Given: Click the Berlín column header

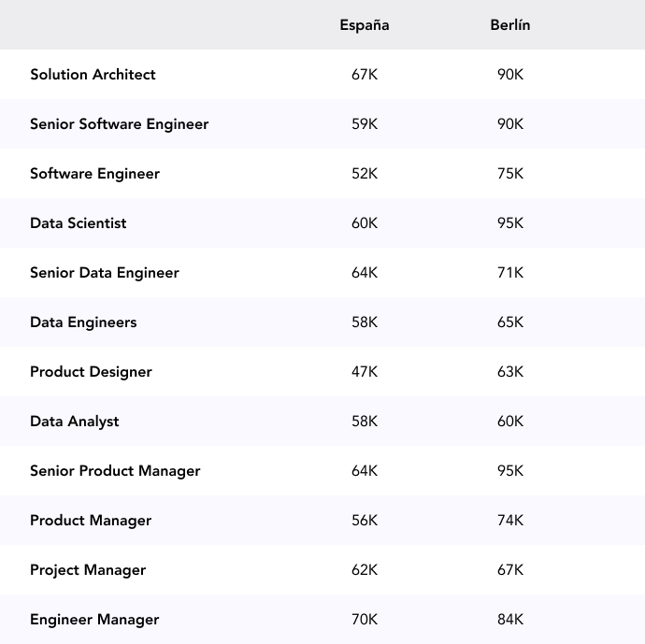Looking at the screenshot, I should [510, 25].
